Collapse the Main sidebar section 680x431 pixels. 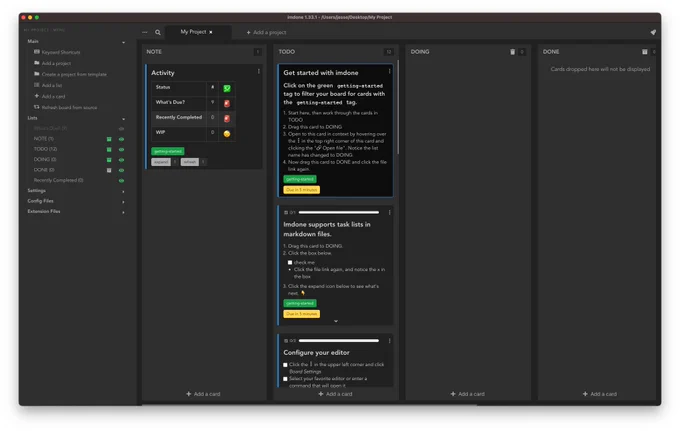[x=124, y=42]
